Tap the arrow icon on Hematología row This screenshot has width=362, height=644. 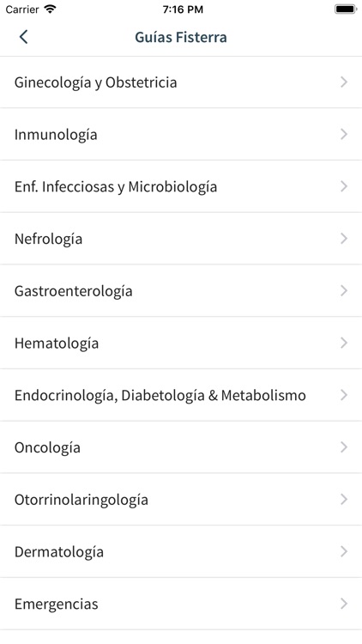344,343
